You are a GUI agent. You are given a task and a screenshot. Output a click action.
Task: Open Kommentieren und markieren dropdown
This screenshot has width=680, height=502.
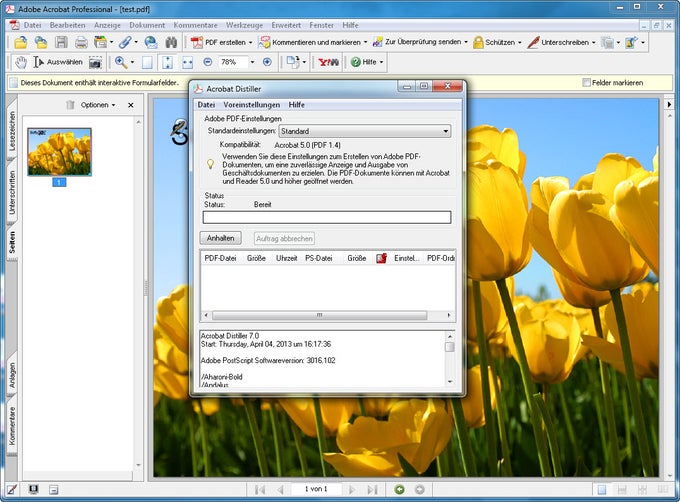point(365,42)
